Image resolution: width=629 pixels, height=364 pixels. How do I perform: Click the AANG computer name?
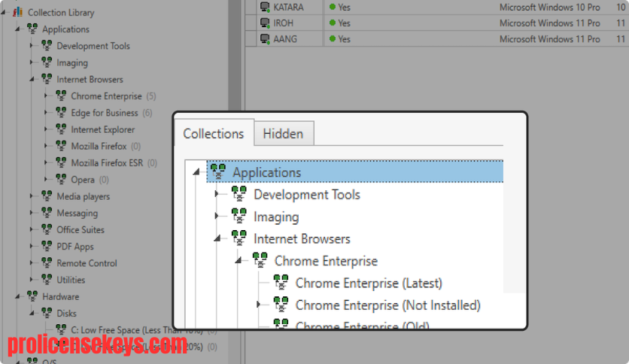pyautogui.click(x=285, y=39)
